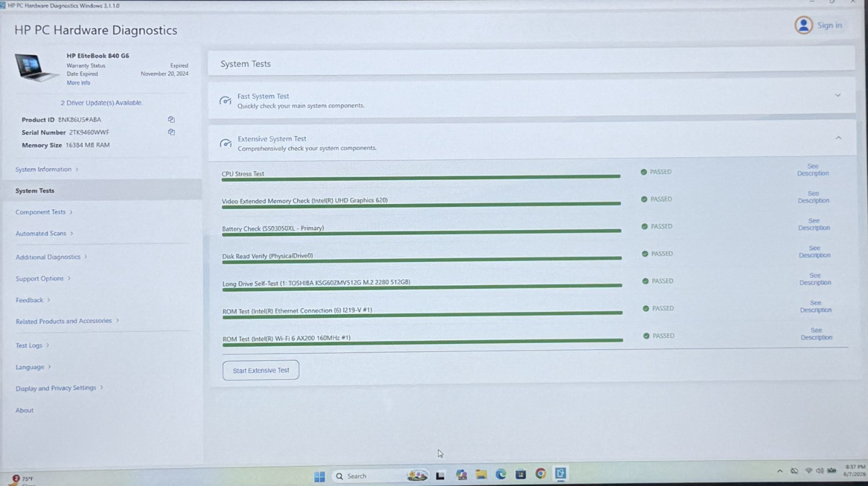The image size is (868, 486).
Task: Copy the Serial Number with its copy icon
Action: pos(171,132)
